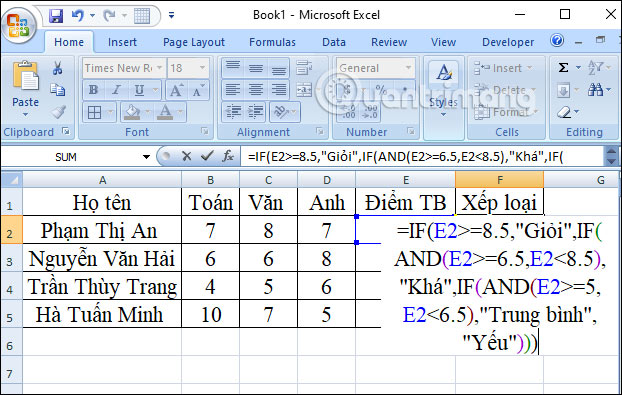622x395 pixels.
Task: Open the Formulas tab
Action: (273, 42)
